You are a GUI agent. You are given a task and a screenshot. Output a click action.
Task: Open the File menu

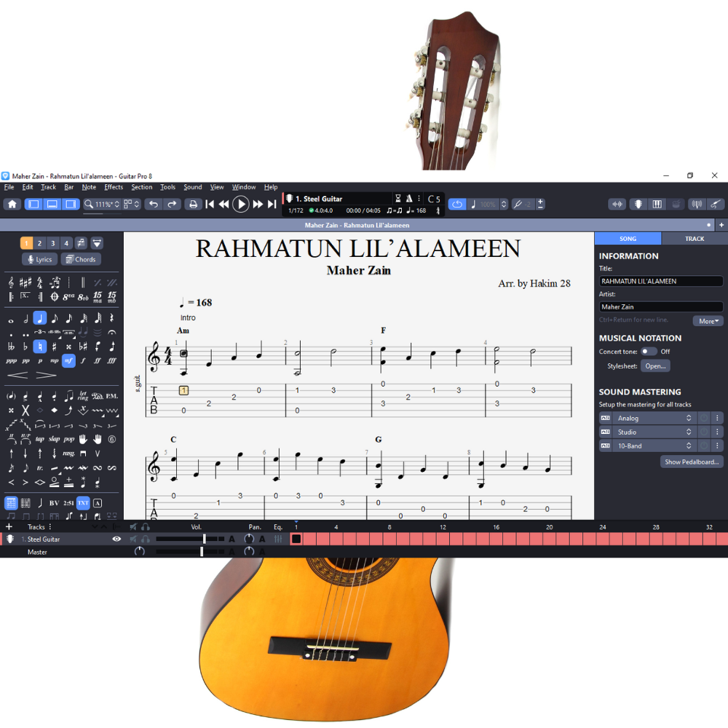point(9,187)
